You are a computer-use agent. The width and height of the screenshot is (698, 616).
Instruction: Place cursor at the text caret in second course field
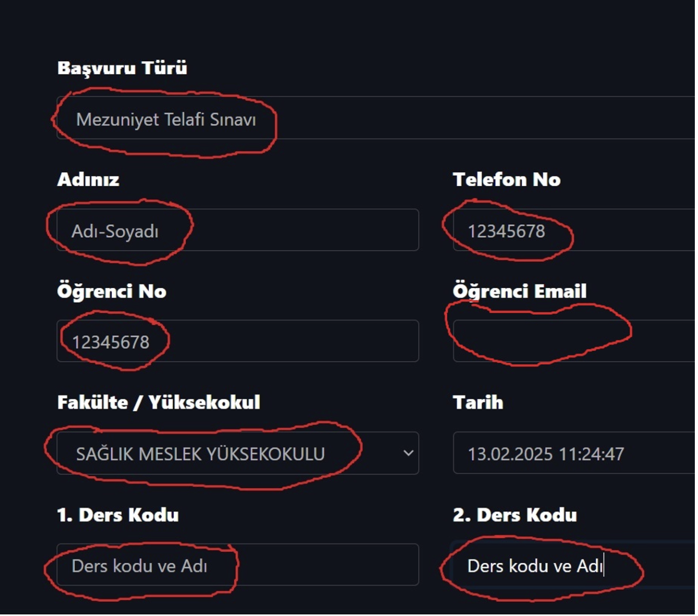(x=604, y=566)
